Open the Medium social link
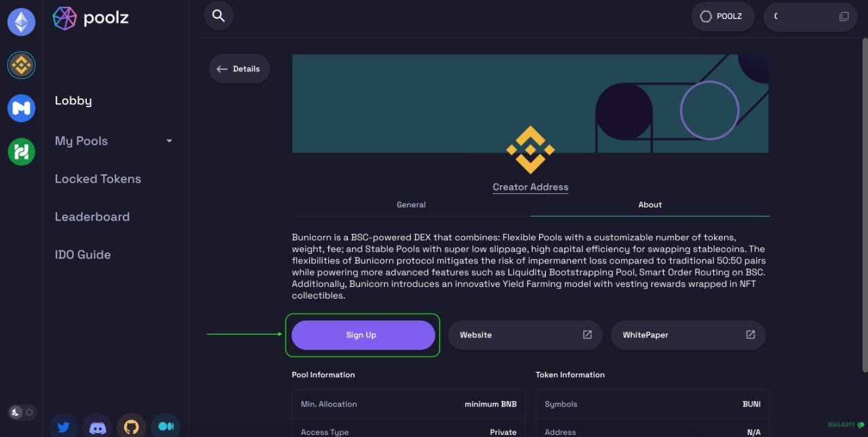The height and width of the screenshot is (437, 868). click(x=165, y=427)
